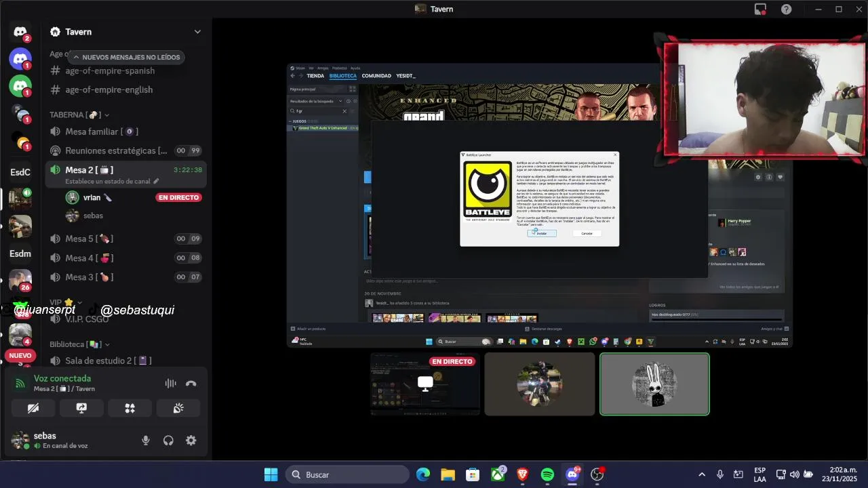Jump to new unread messages
Image resolution: width=868 pixels, height=488 pixels.
pos(126,58)
